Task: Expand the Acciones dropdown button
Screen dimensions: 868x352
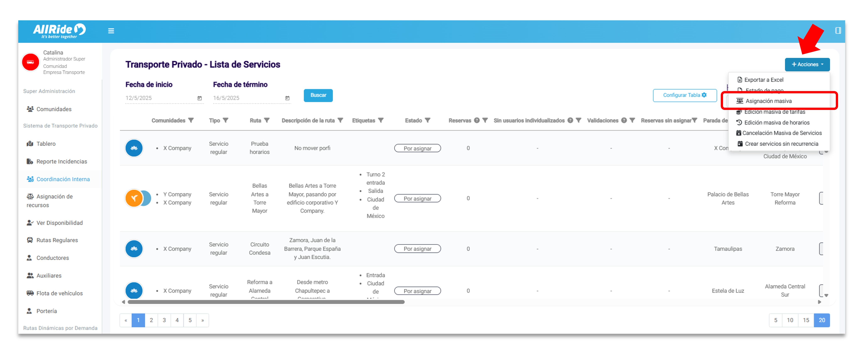Action: [807, 64]
